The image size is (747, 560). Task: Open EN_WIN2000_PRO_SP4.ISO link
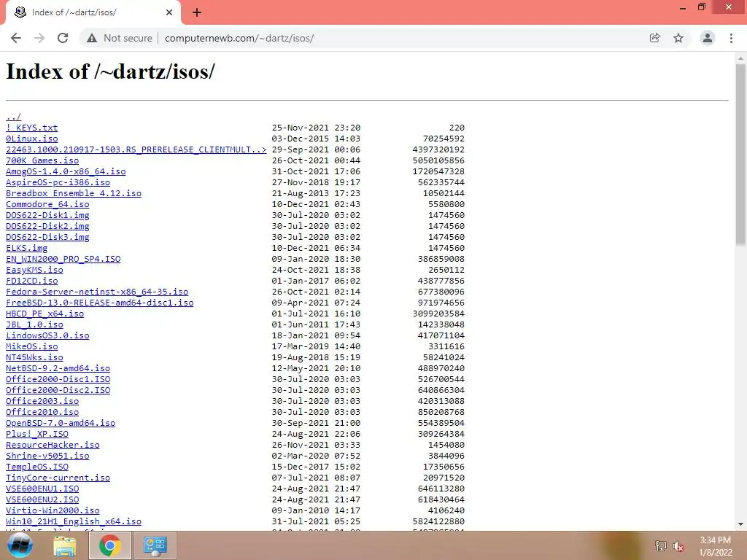(x=63, y=259)
